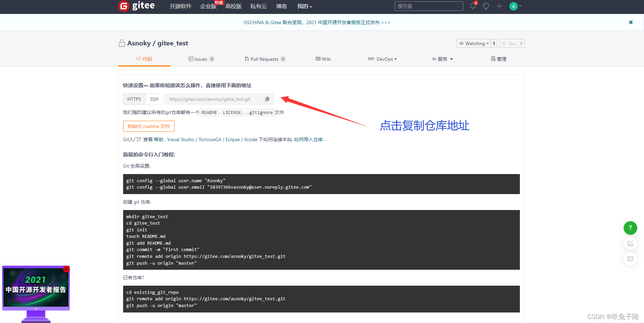Open the Eclipse link
The width and height of the screenshot is (644, 323).
pos(233,139)
